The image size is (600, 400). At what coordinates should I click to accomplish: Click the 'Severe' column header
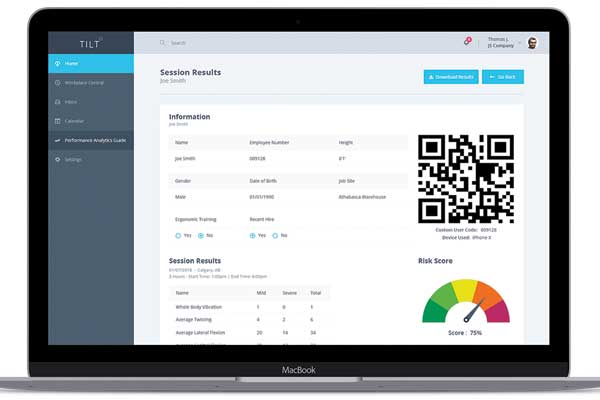289,293
